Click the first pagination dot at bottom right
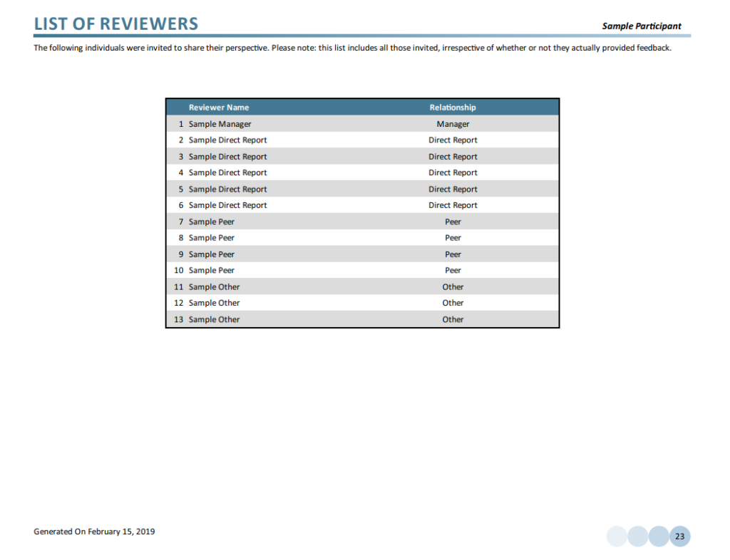This screenshot has height=560, width=730. pos(616,536)
